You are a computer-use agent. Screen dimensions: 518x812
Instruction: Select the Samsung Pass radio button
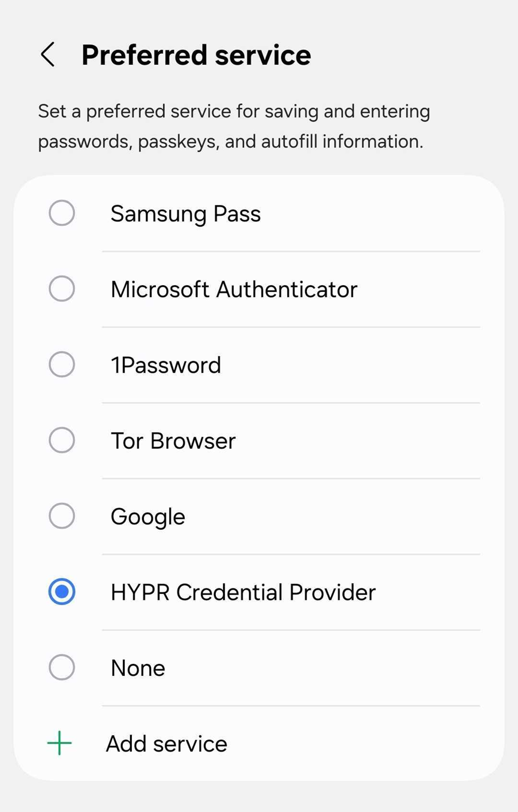pos(62,213)
